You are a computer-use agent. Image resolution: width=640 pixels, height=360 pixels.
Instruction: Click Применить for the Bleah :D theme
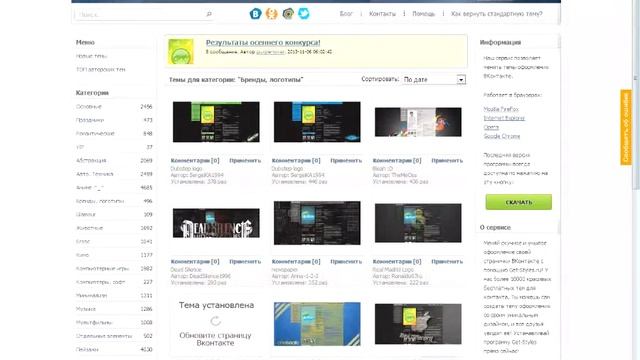point(447,160)
